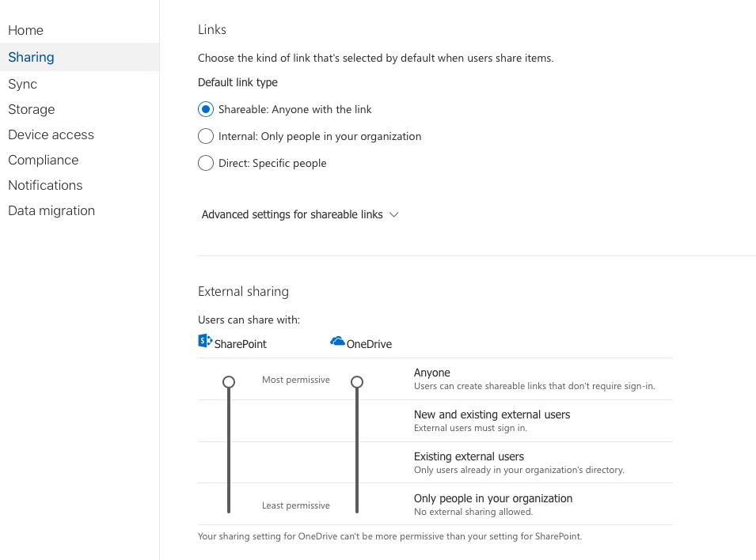This screenshot has width=756, height=560.
Task: Open Data migration page
Action: [51, 210]
